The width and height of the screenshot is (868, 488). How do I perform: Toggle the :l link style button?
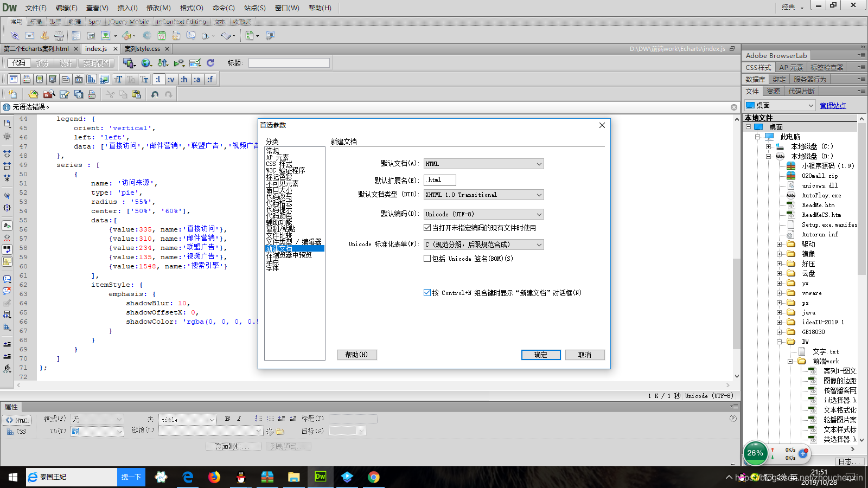158,79
